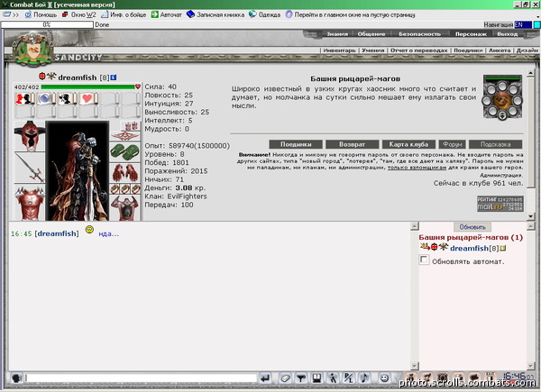
Task: Toggle the music note sound icon
Action: click(364, 378)
